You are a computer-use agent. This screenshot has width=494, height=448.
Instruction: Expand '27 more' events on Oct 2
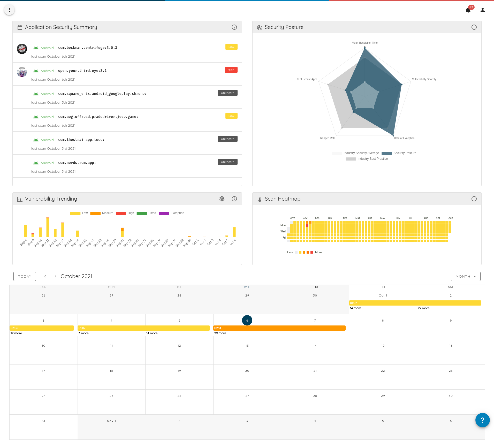(424, 308)
